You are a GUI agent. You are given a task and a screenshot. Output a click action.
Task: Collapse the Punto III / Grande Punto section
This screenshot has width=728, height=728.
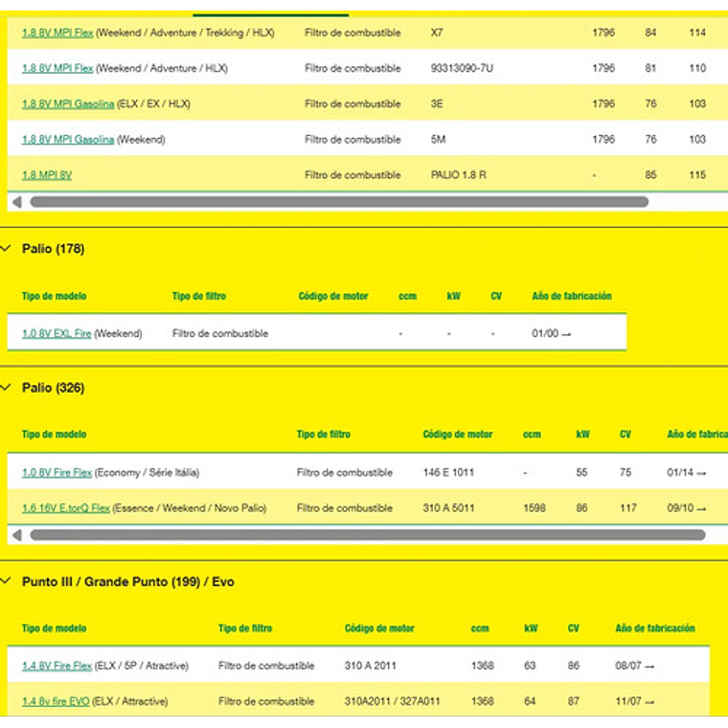coord(7,581)
